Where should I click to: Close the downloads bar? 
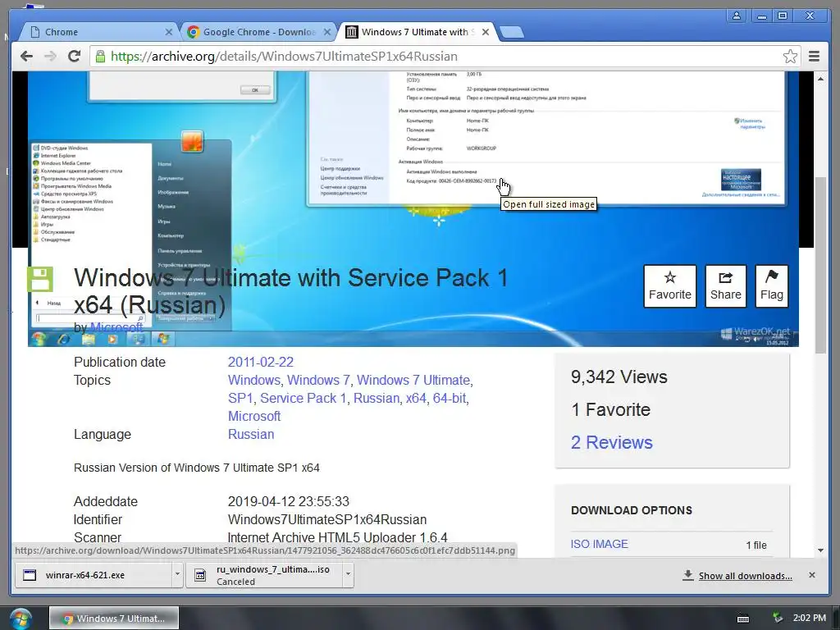tap(811, 575)
